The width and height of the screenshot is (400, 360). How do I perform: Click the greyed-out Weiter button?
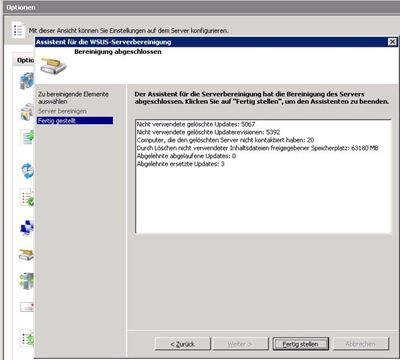point(241,344)
